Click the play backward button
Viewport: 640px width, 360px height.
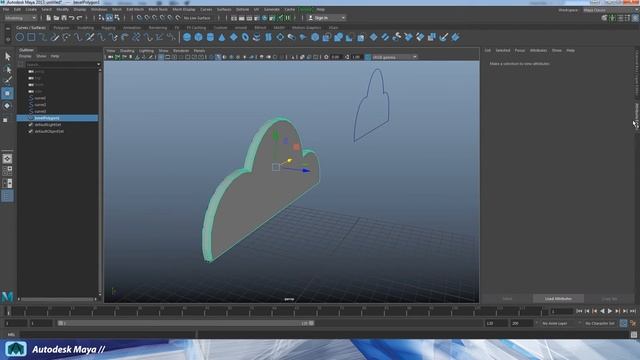click(x=602, y=311)
